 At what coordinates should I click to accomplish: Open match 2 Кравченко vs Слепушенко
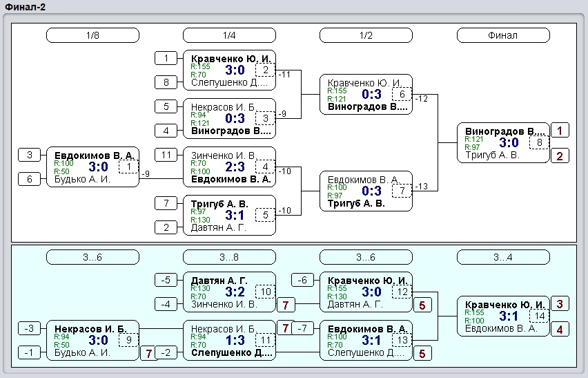(x=229, y=70)
